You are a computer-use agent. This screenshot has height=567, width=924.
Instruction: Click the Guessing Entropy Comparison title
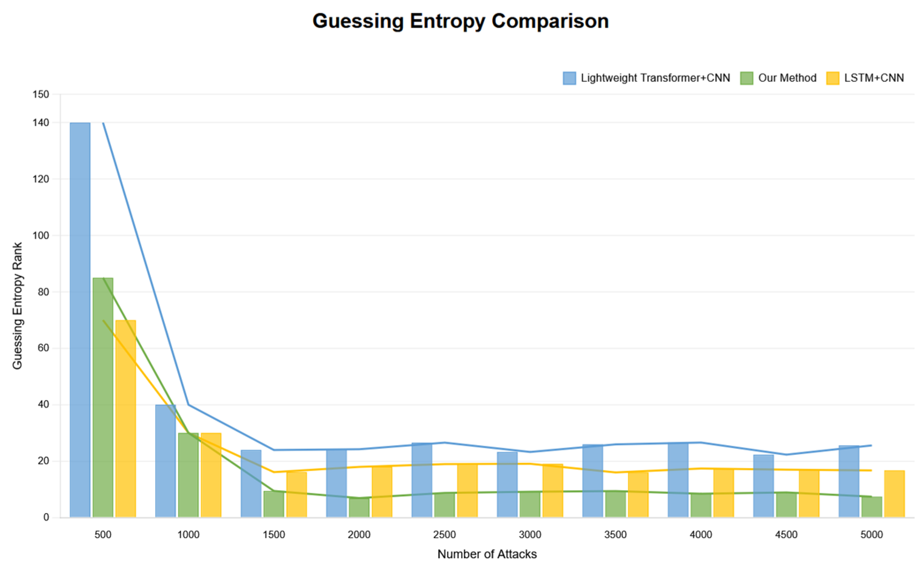(460, 21)
